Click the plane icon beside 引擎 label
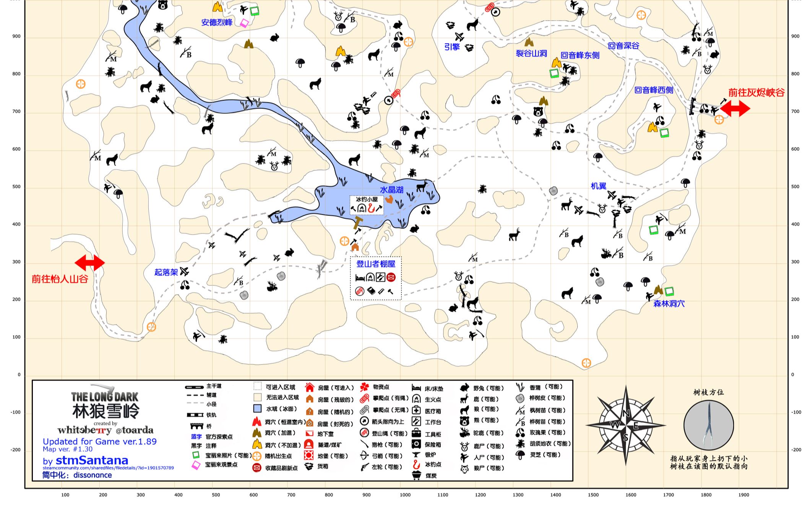 pyautogui.click(x=459, y=37)
